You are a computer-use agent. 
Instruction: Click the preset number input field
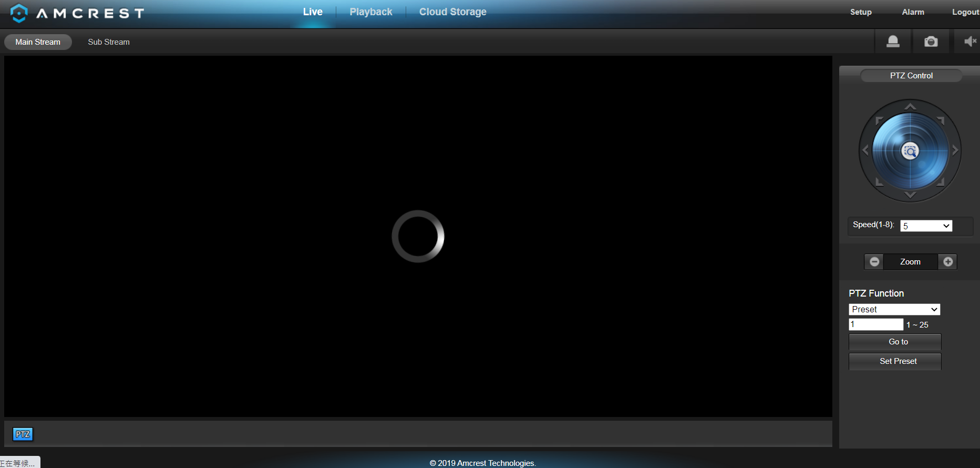[x=876, y=324]
